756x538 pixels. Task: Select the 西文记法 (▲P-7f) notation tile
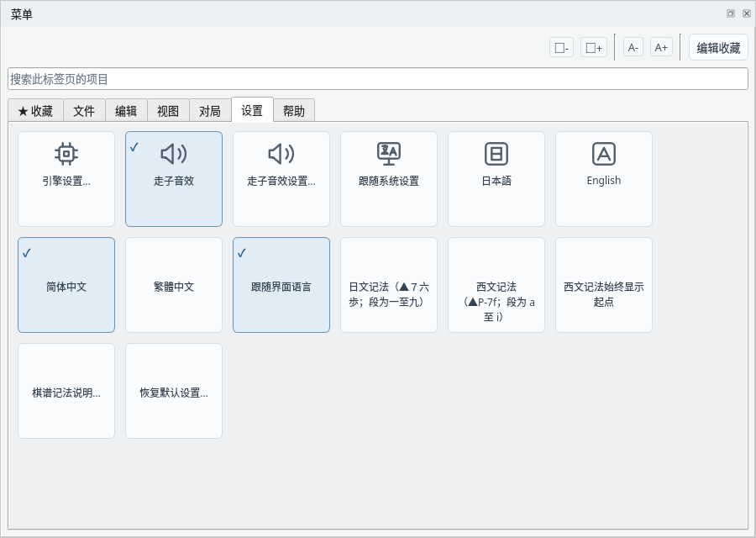coord(496,285)
